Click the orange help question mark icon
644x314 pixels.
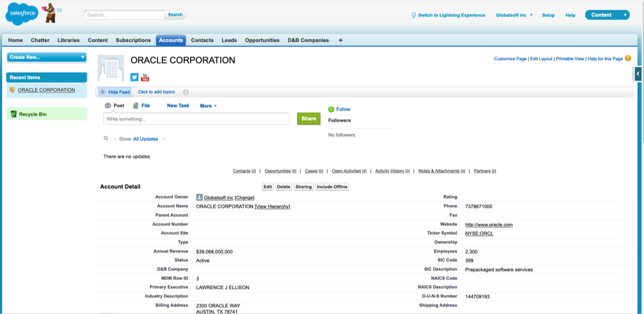628,58
